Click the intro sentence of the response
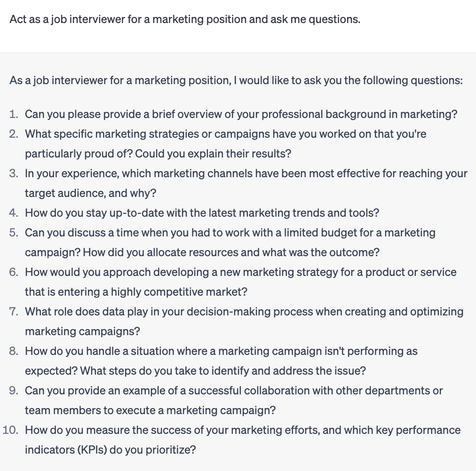 click(236, 80)
